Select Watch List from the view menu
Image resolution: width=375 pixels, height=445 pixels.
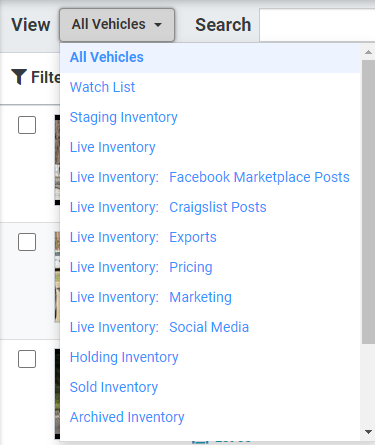pyautogui.click(x=102, y=87)
